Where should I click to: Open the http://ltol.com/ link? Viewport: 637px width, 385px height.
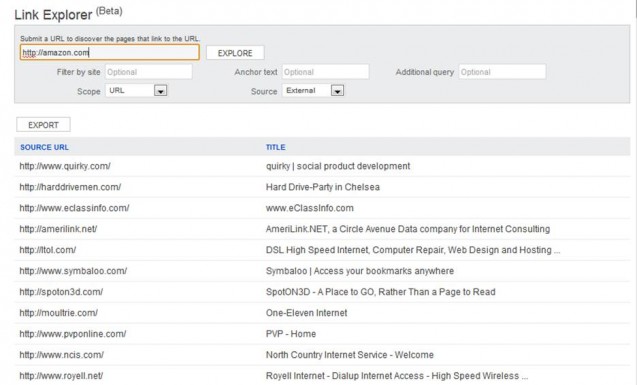pyautogui.click(x=48, y=250)
